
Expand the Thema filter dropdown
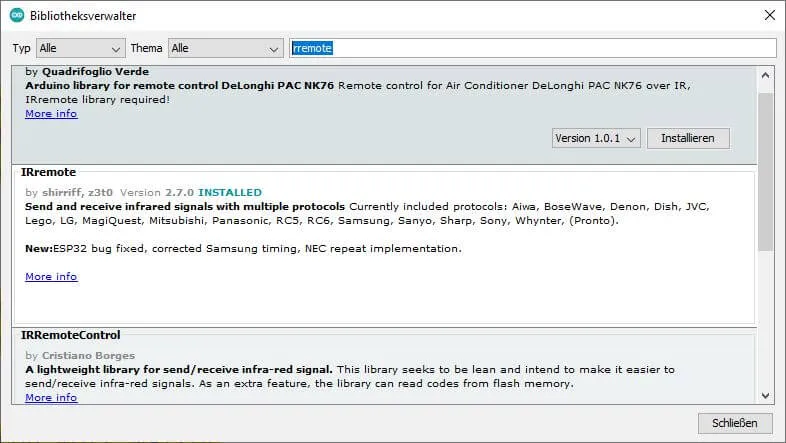coord(225,48)
